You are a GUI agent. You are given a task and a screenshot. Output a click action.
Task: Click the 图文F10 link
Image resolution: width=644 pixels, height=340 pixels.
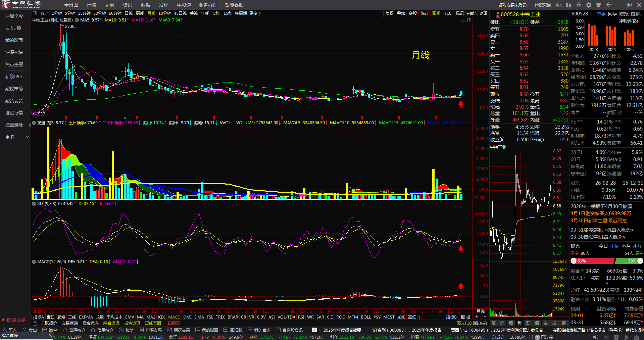coord(464,323)
